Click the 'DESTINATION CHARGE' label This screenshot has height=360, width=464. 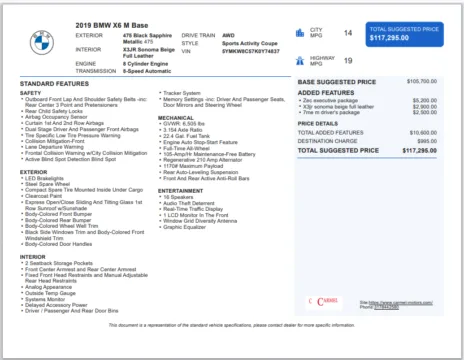pos(327,141)
